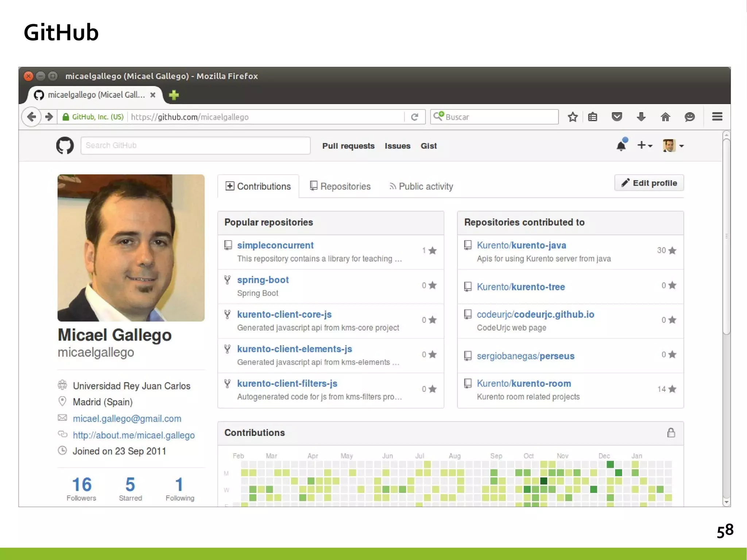This screenshot has height=560, width=747.
Task: Click the star icon beside sergiobanegas/perseus
Action: [x=673, y=355]
